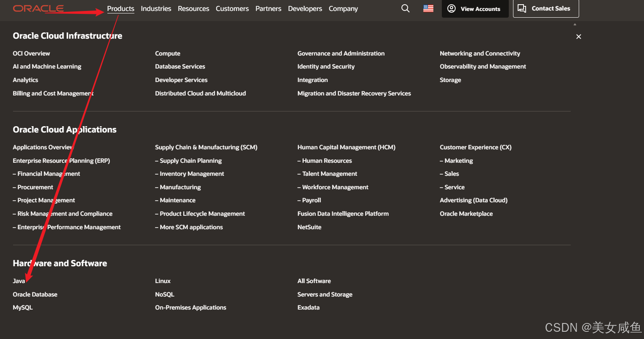Go to Identity and Security
The image size is (644, 339).
pos(326,66)
